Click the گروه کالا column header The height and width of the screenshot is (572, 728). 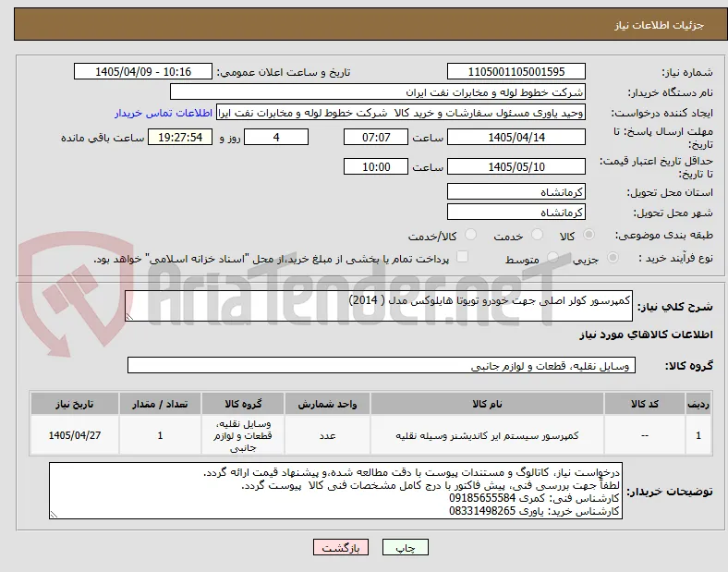pos(243,404)
